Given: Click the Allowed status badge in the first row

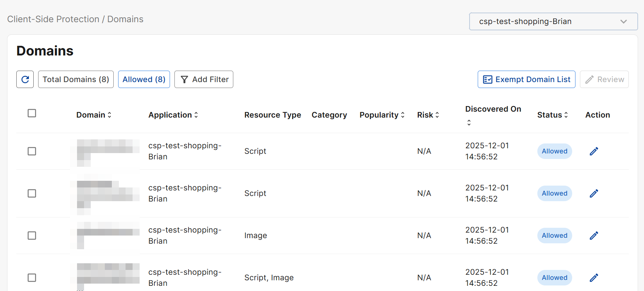Looking at the screenshot, I should tap(554, 151).
